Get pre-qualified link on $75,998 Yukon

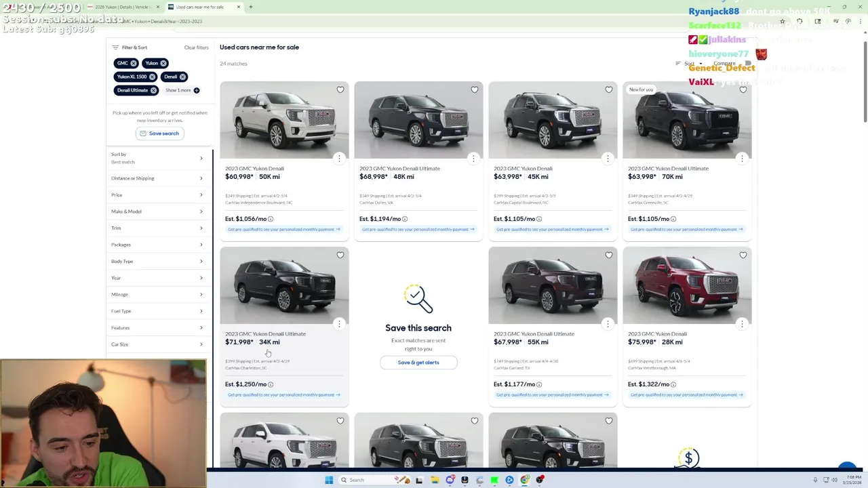tap(687, 394)
